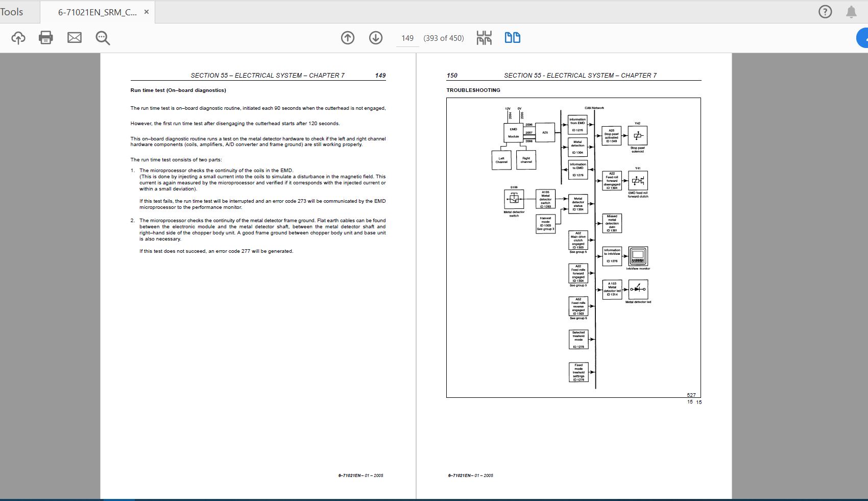Click the blue circular button at right edge
Viewport: 868px width, 501px height.
(863, 38)
